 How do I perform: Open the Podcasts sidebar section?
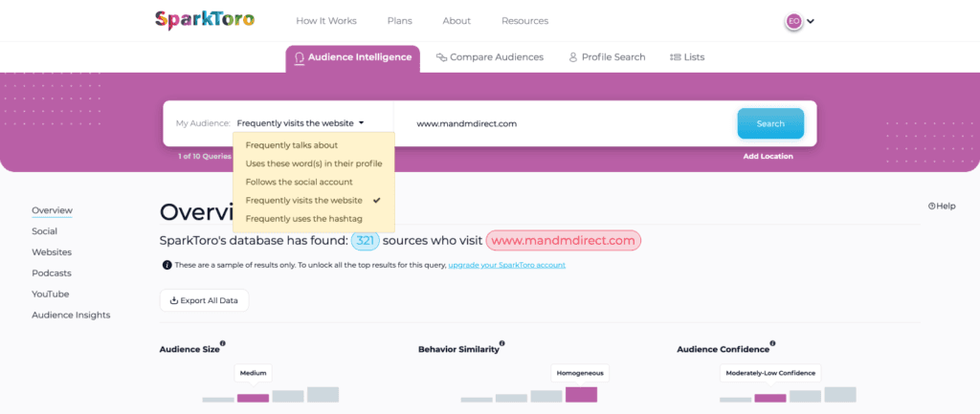(x=52, y=272)
